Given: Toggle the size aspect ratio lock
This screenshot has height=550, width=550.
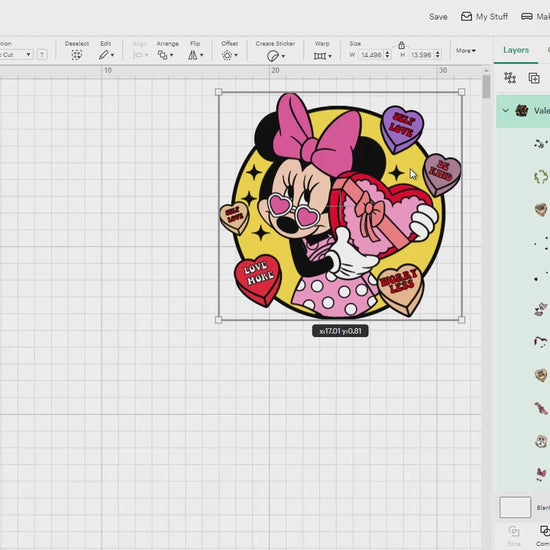Looking at the screenshot, I should (401, 45).
